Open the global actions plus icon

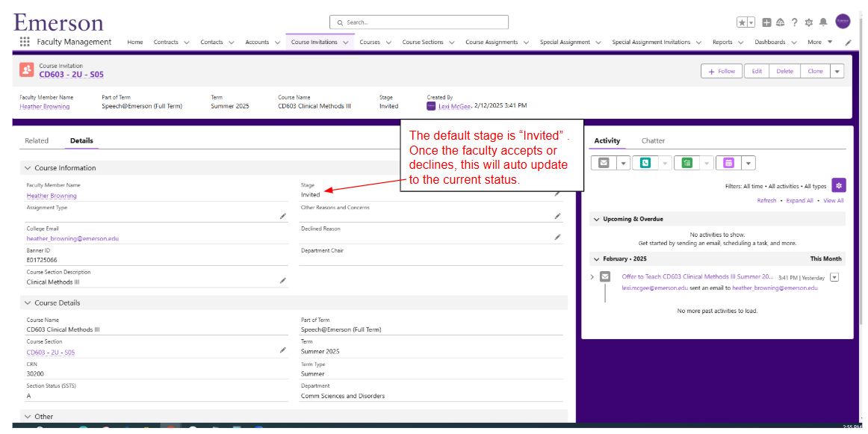(766, 22)
